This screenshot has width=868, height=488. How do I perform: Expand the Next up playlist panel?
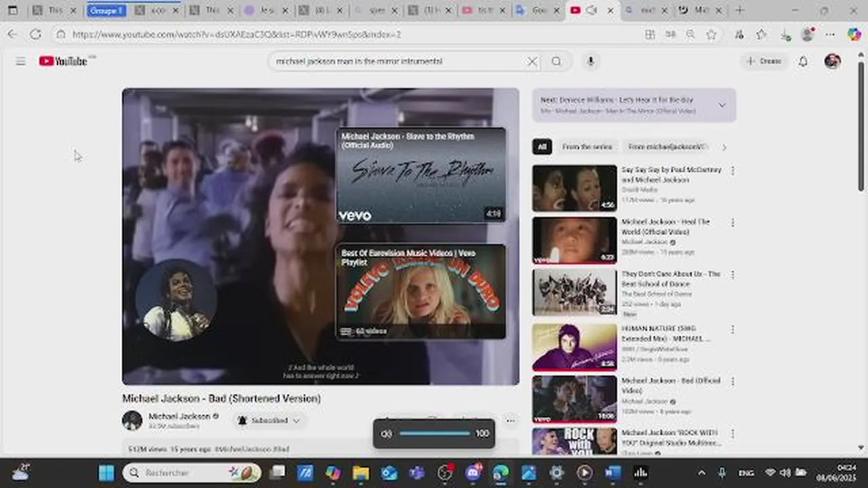point(722,105)
